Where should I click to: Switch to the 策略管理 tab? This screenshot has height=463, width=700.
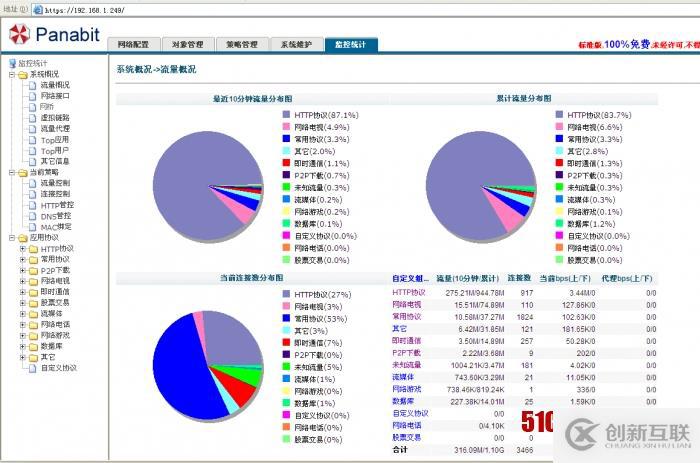[242, 44]
